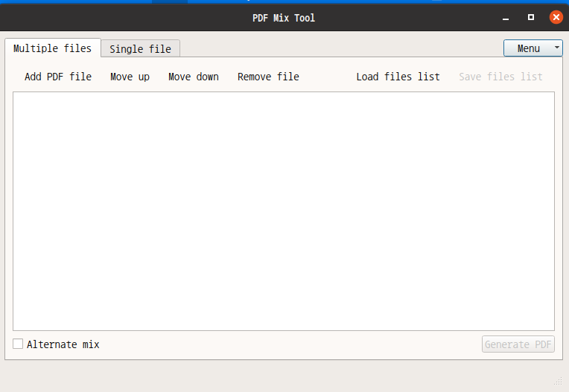
Task: Click the Generate PDF button
Action: coord(518,344)
